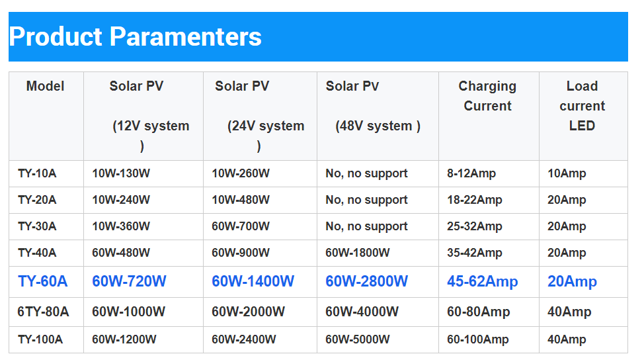Screen dimensions: 644x356
Task: Select the 6TY-80A model cell
Action: [43, 312]
